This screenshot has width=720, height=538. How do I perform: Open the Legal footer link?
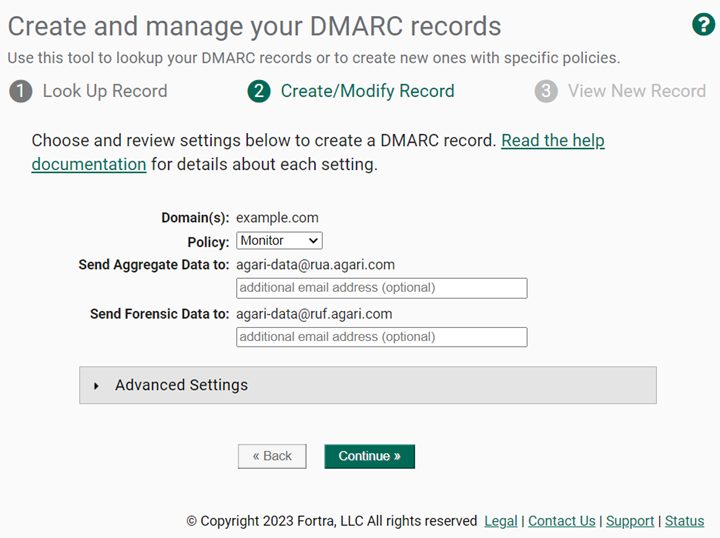pyautogui.click(x=501, y=521)
